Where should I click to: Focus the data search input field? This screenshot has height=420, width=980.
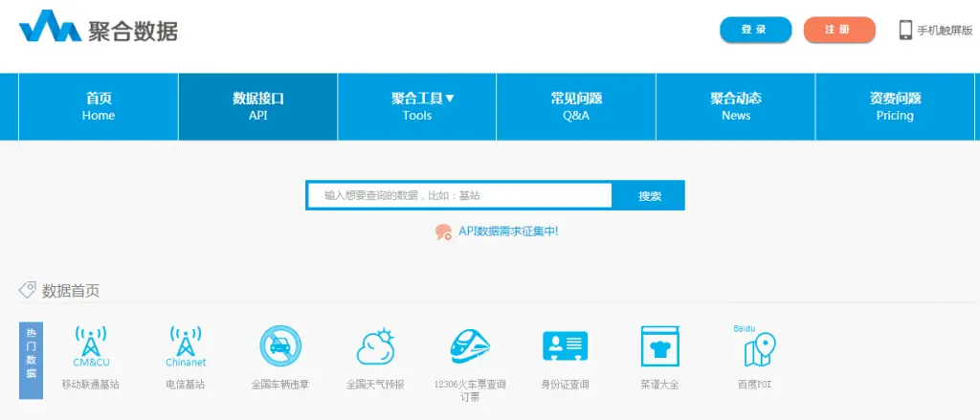pyautogui.click(x=459, y=195)
